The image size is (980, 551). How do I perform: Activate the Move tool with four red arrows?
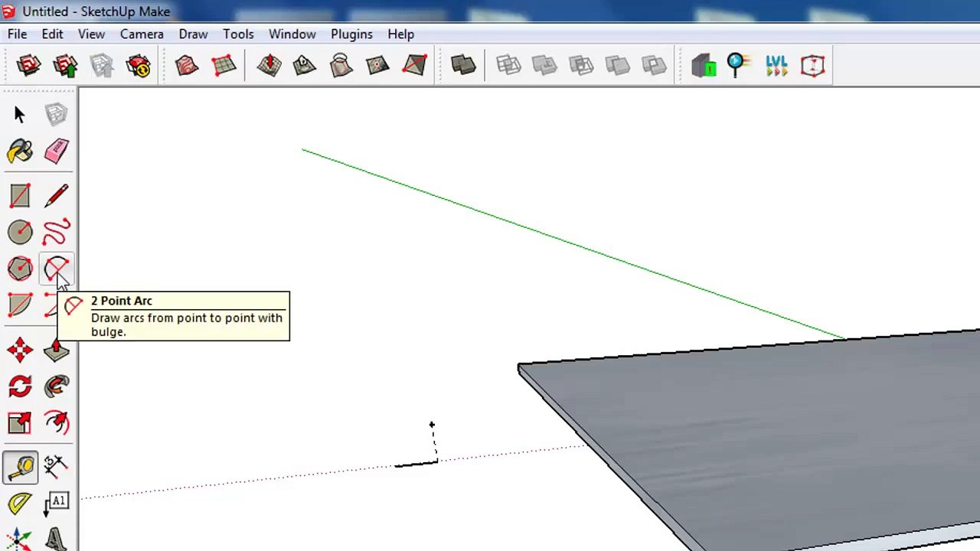coord(20,350)
